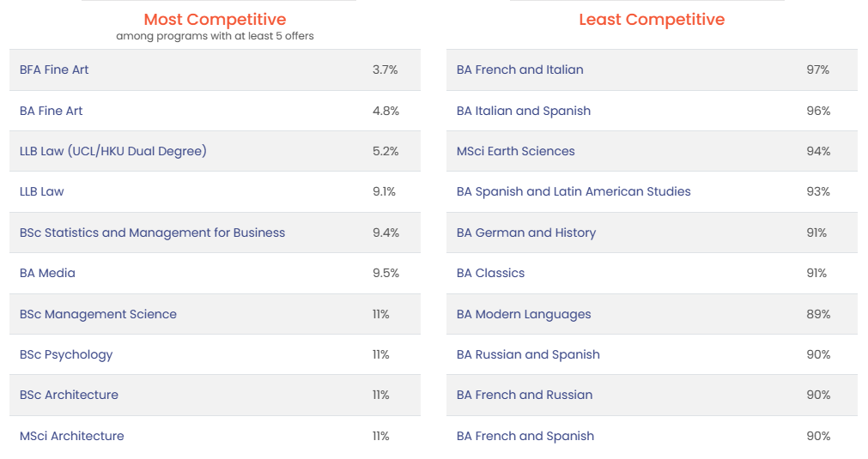Select the BA Italian and Spanish link

tap(523, 111)
